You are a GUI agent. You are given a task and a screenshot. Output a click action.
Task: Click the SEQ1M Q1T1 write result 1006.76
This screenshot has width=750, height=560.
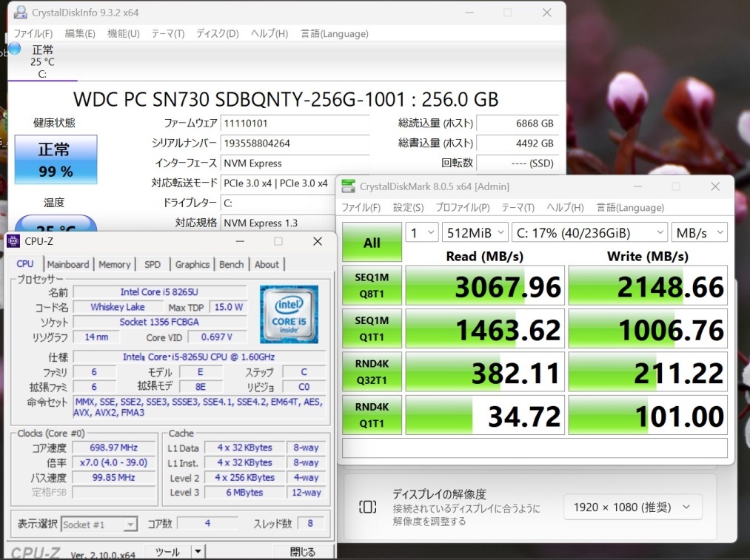point(648,328)
